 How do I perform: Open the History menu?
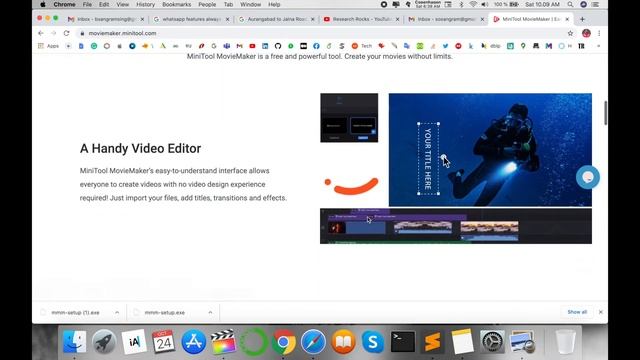click(145, 4)
